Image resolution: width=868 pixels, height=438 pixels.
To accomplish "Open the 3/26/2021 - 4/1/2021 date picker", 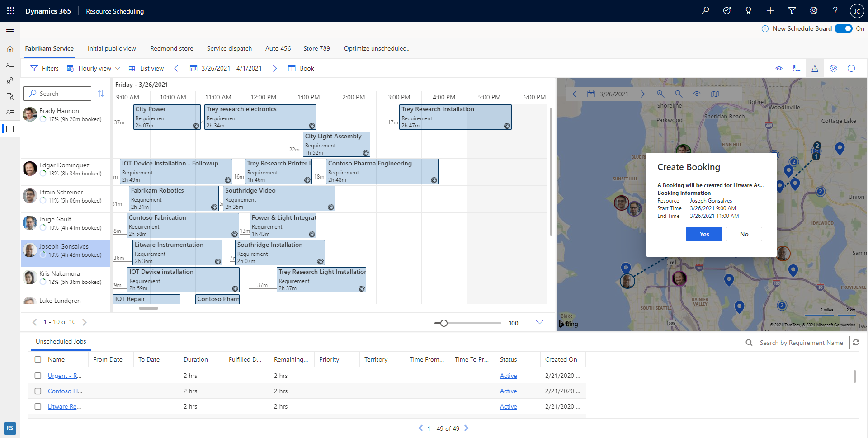I will [226, 68].
